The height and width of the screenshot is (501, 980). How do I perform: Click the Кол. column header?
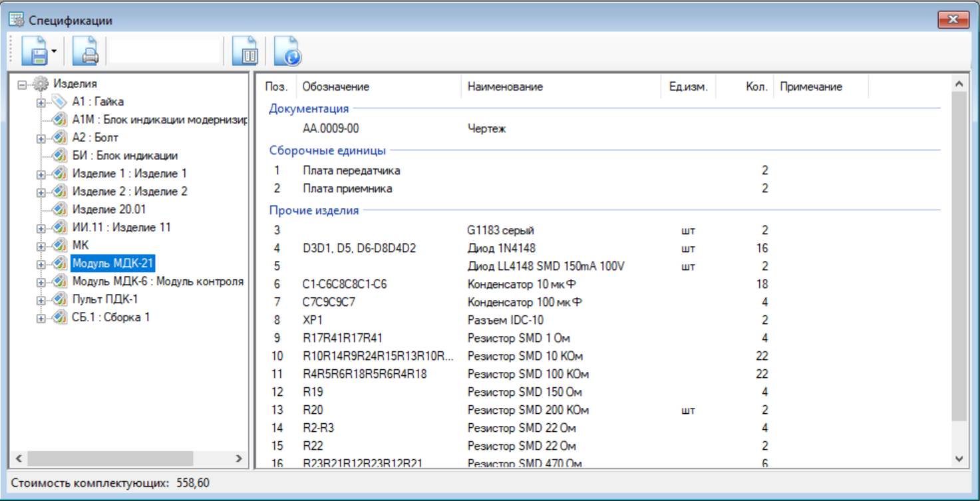(744, 87)
